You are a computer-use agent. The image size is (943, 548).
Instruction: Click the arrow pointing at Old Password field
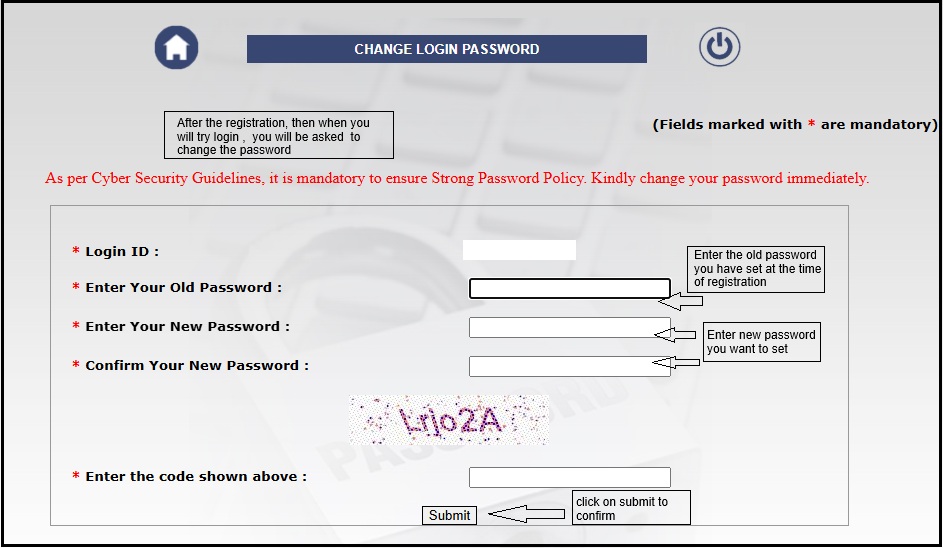pyautogui.click(x=686, y=301)
